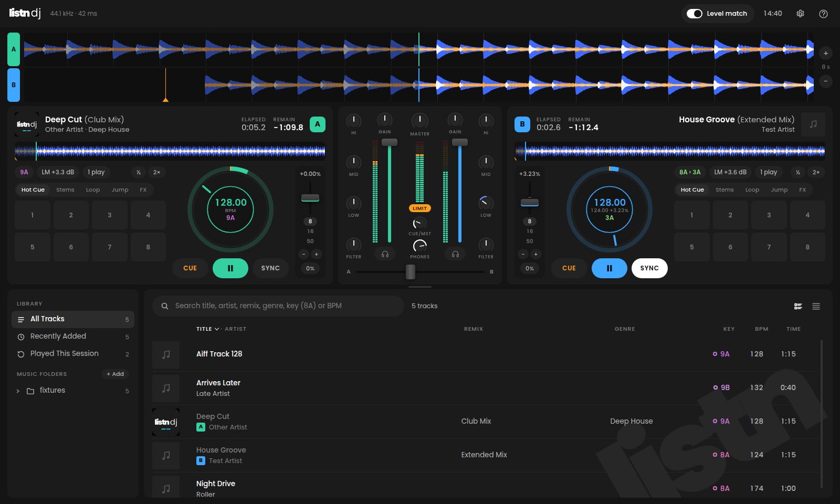The height and width of the screenshot is (504, 840).
Task: Toggle the Level match switch
Action: 694,14
